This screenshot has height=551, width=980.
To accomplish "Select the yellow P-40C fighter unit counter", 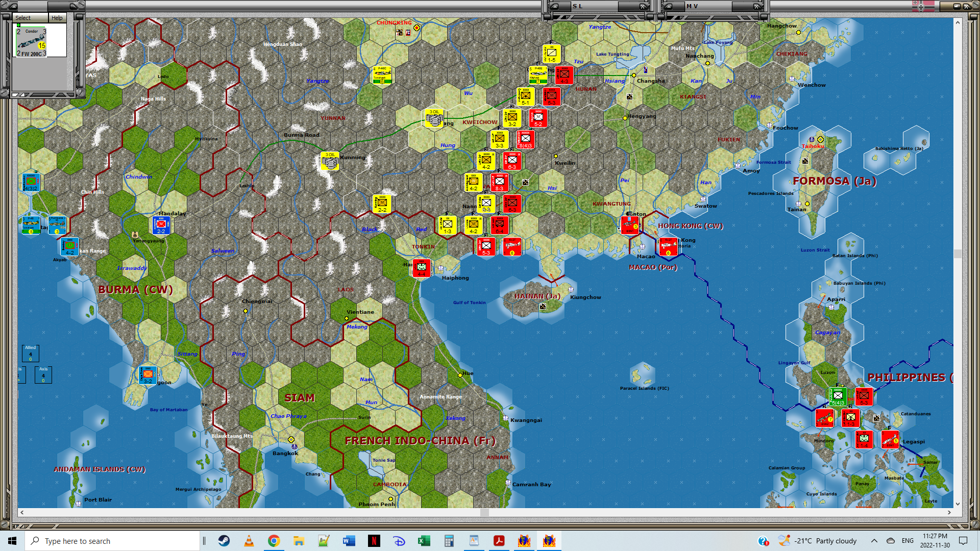I will click(x=382, y=75).
